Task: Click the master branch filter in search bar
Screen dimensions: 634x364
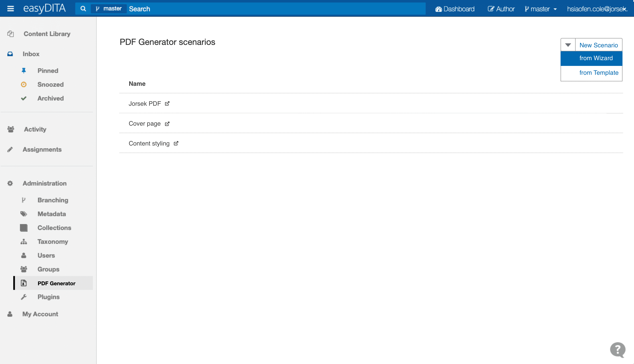Action: 109,9
